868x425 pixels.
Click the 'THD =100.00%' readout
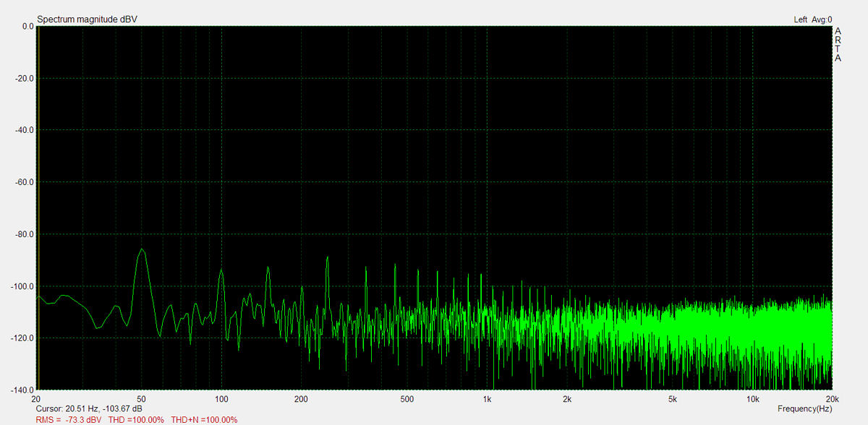pyautogui.click(x=137, y=419)
